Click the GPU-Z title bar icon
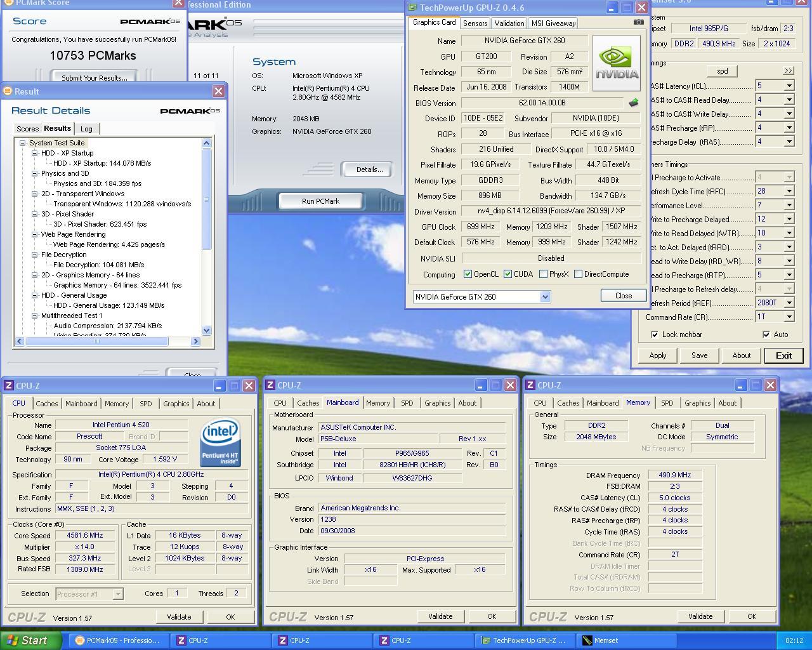This screenshot has height=650, width=812. click(x=412, y=8)
